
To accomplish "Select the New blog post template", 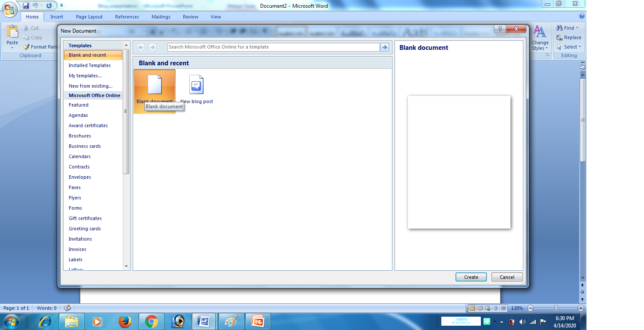I will (197, 89).
